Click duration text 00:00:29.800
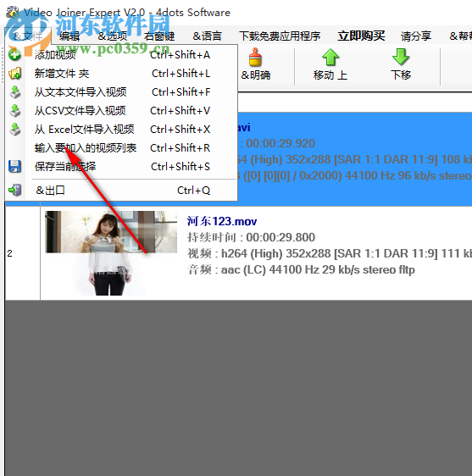The image size is (472, 476). tap(280, 237)
